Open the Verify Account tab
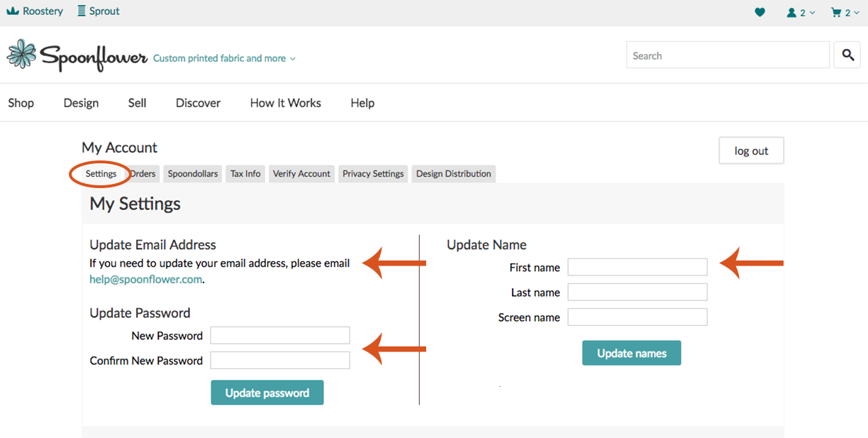 pos(301,174)
